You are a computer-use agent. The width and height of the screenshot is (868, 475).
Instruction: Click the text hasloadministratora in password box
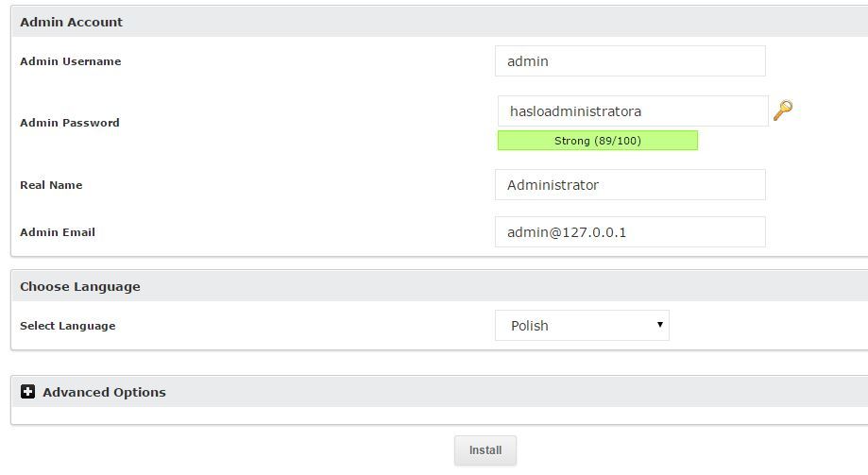[x=575, y=111]
